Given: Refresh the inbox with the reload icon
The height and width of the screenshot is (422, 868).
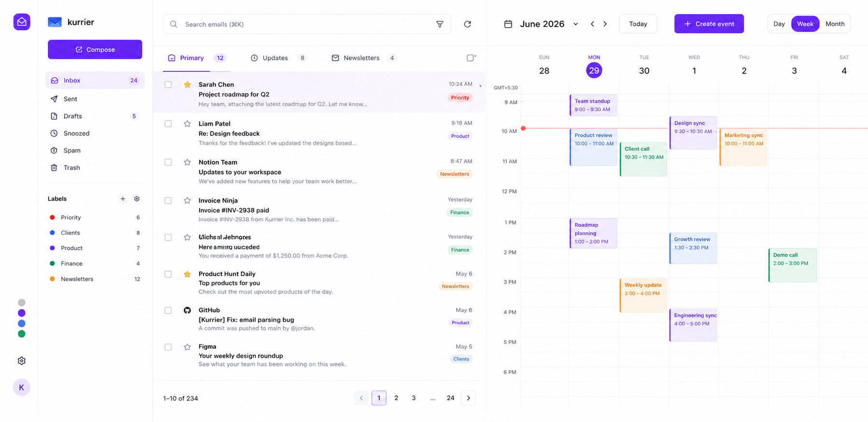Looking at the screenshot, I should [467, 24].
